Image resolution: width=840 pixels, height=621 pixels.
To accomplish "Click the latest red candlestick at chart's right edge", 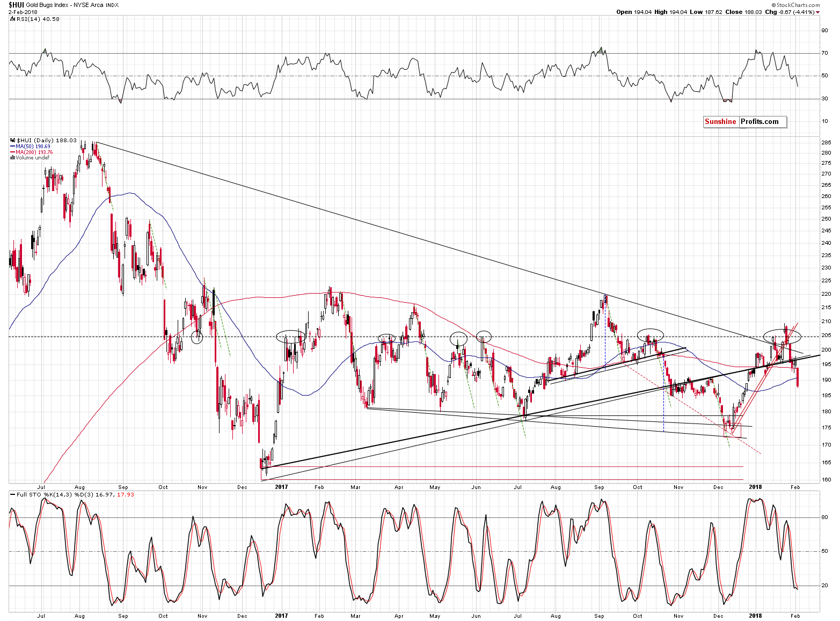I will click(x=798, y=377).
